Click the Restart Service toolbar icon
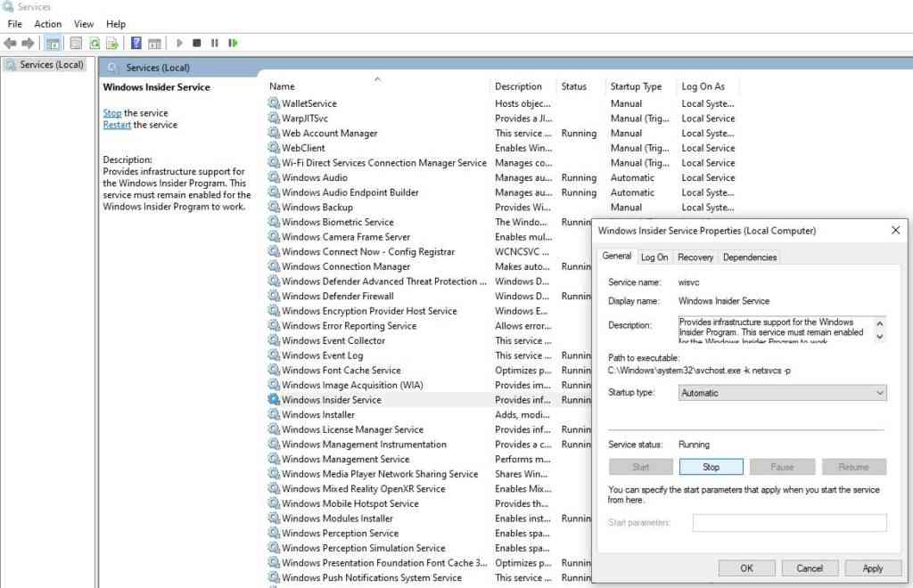Screen dimensions: 913x588 pyautogui.click(x=233, y=43)
